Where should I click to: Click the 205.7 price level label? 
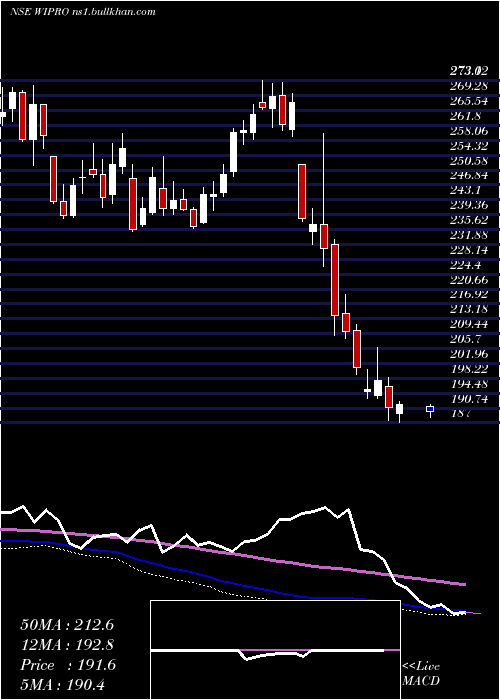466,339
